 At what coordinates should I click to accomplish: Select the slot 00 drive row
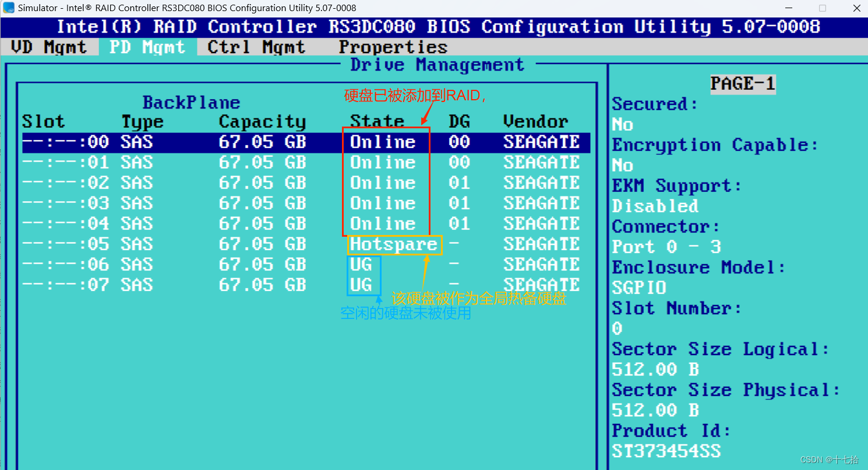coord(306,142)
